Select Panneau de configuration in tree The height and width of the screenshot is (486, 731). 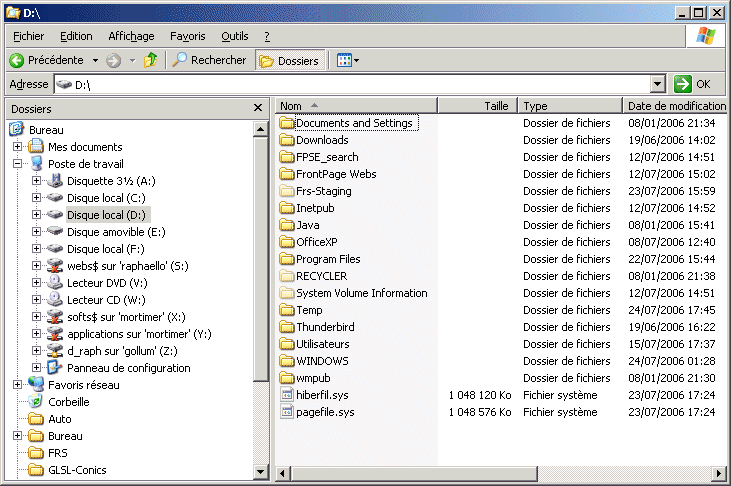point(56,368)
